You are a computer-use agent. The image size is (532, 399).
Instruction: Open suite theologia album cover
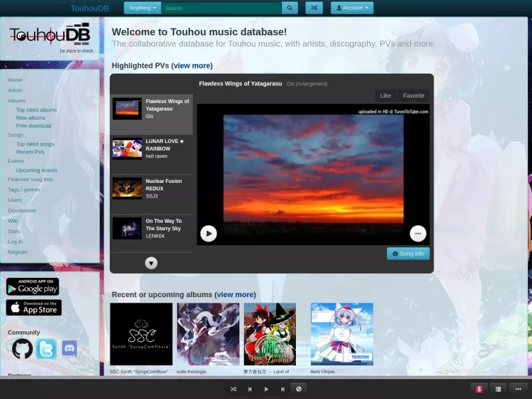click(208, 334)
